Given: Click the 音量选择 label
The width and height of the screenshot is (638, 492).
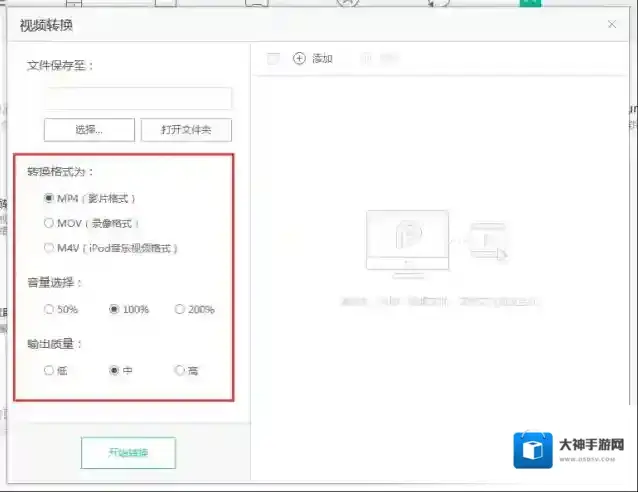Looking at the screenshot, I should 54,282.
